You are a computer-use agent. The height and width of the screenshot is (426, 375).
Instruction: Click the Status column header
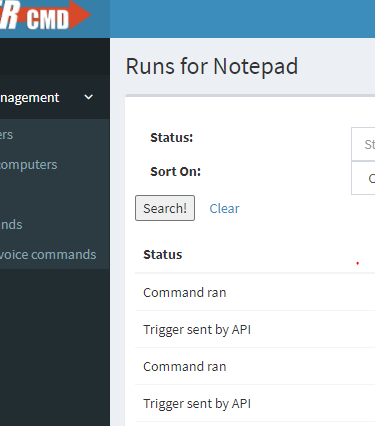[163, 255]
